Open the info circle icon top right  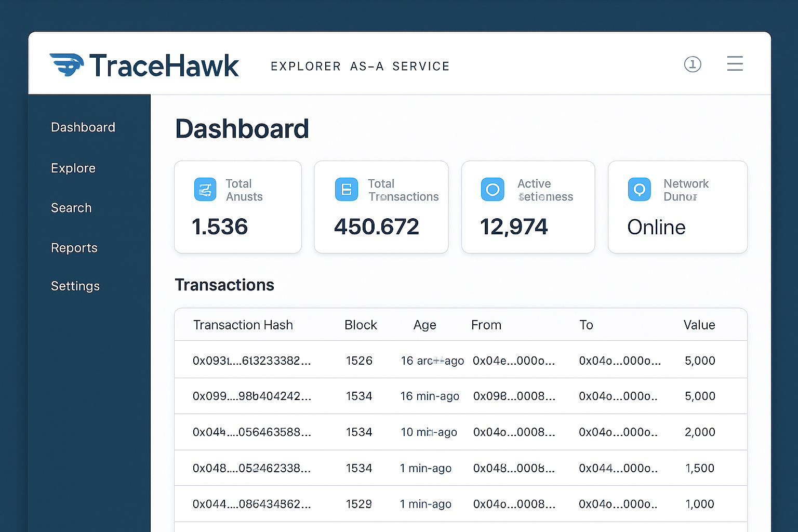click(x=693, y=64)
